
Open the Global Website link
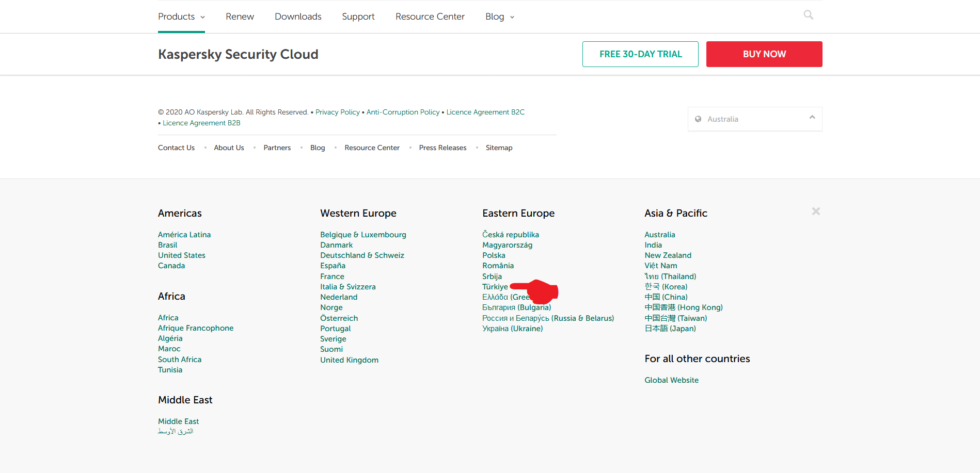671,380
